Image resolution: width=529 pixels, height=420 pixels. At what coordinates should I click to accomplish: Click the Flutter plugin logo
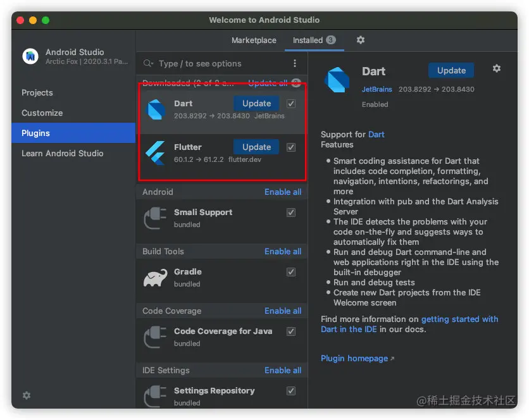tap(156, 152)
